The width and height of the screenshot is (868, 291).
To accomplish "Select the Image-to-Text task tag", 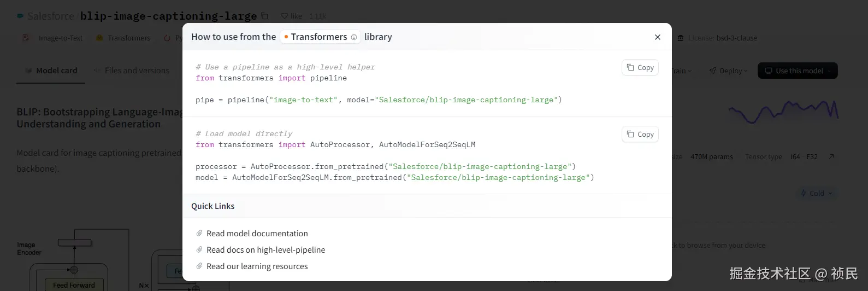I will [x=52, y=38].
